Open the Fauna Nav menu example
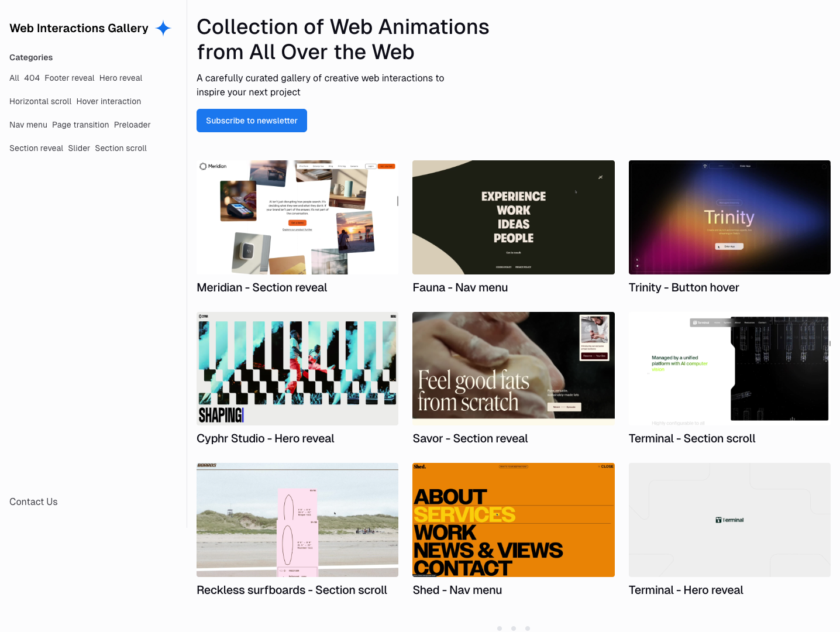Viewport: 840px width, 632px height. point(513,217)
